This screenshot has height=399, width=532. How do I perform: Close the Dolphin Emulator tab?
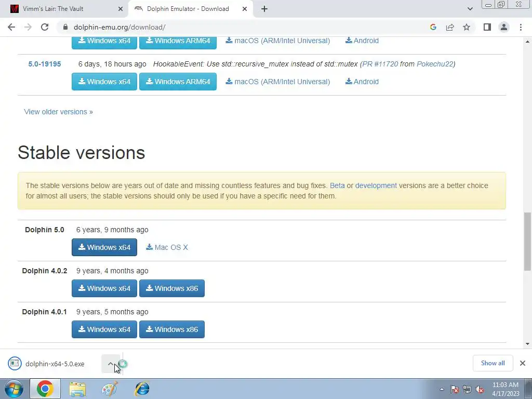coord(245,9)
